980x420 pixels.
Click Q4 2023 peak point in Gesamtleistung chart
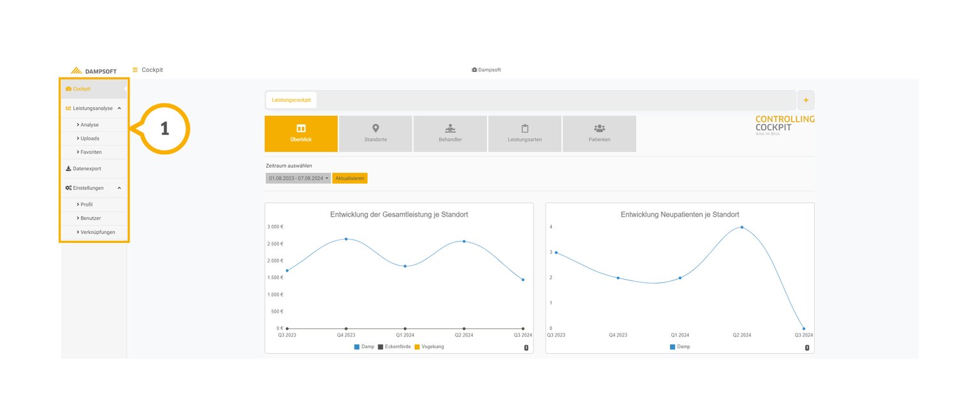pos(346,239)
